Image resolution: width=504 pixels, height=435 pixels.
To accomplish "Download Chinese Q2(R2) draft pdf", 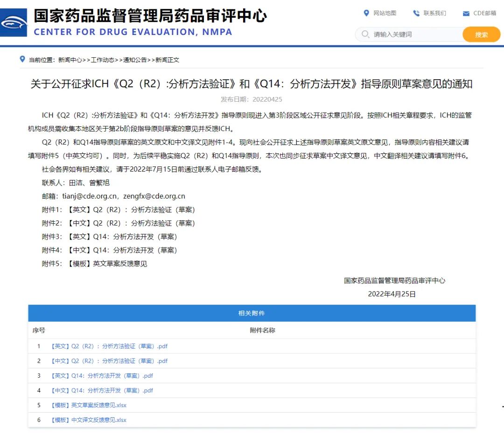I will pyautogui.click(x=109, y=361).
